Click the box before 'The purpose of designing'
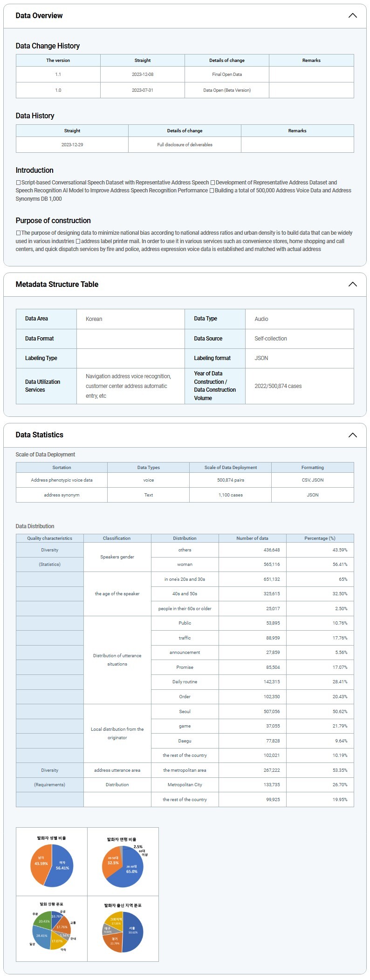This screenshot has height=980, width=370. [18, 233]
